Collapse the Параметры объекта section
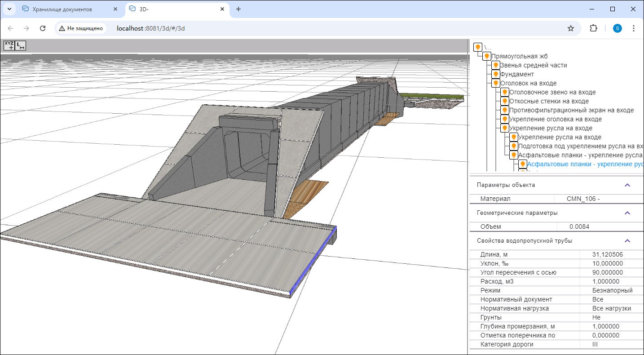This screenshot has height=355, width=644. click(627, 185)
